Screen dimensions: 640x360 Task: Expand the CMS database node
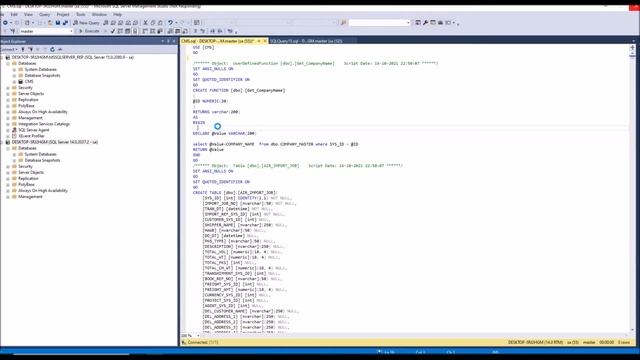14,82
